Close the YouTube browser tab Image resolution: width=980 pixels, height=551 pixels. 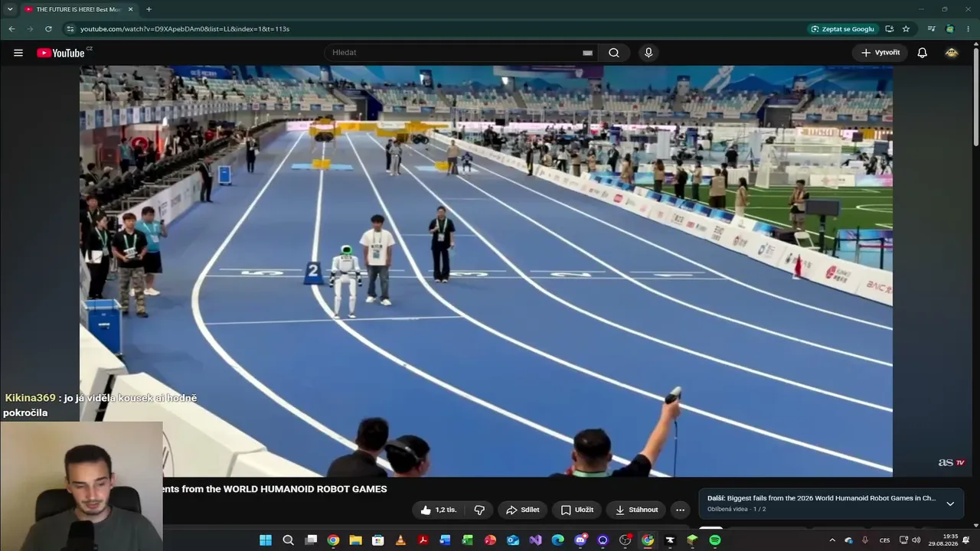click(130, 9)
